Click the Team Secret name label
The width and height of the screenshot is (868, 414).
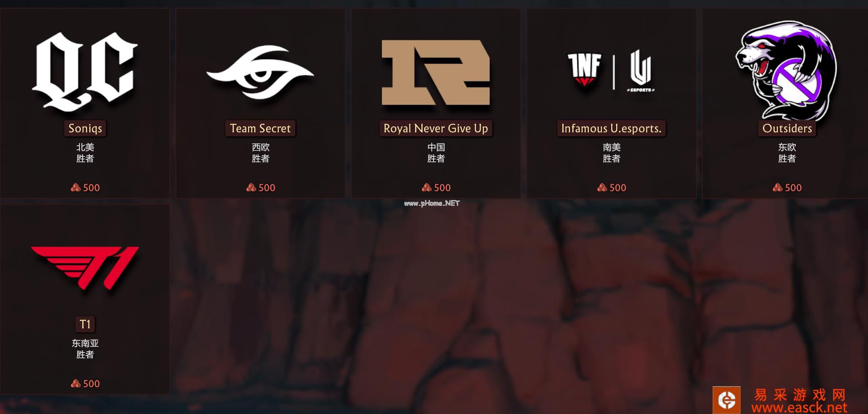click(x=260, y=128)
